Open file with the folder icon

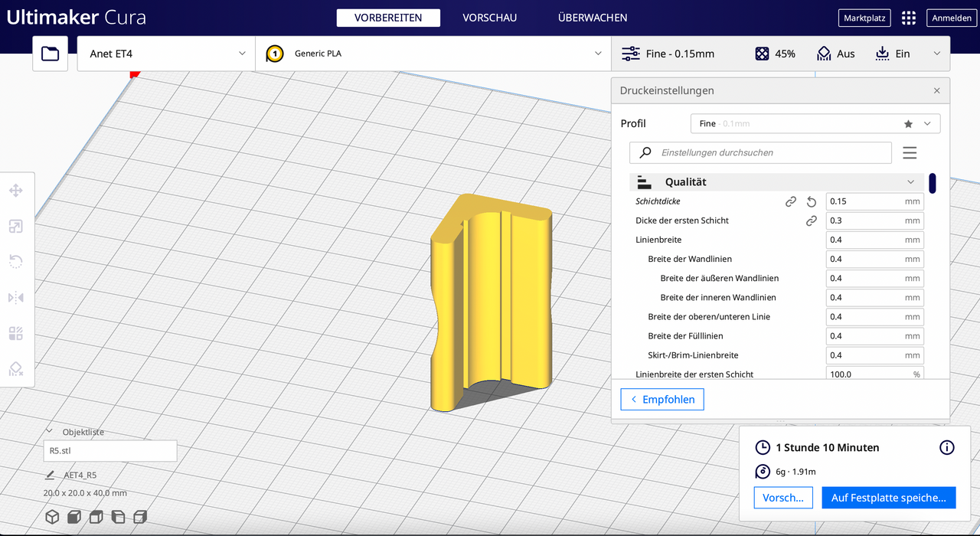50,54
